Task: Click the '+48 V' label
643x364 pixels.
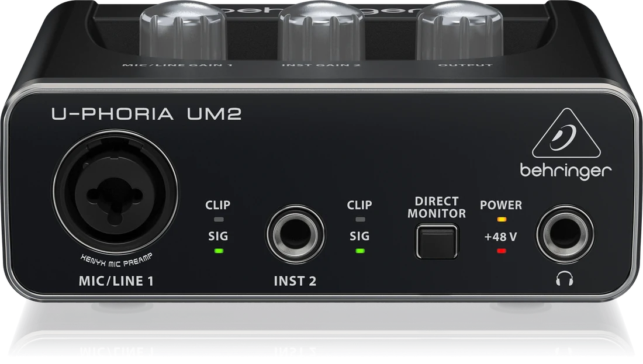Action: (x=501, y=237)
